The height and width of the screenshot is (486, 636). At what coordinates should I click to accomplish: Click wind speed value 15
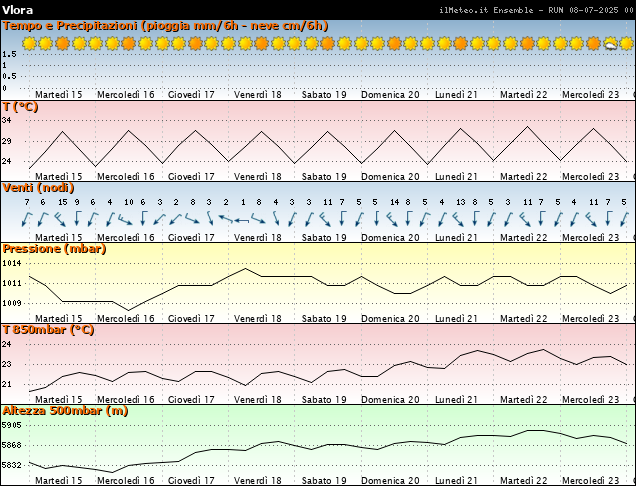(62, 202)
